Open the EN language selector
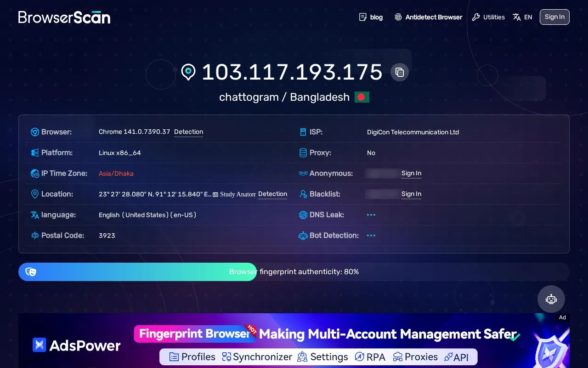The height and width of the screenshot is (368, 588). pyautogui.click(x=522, y=17)
